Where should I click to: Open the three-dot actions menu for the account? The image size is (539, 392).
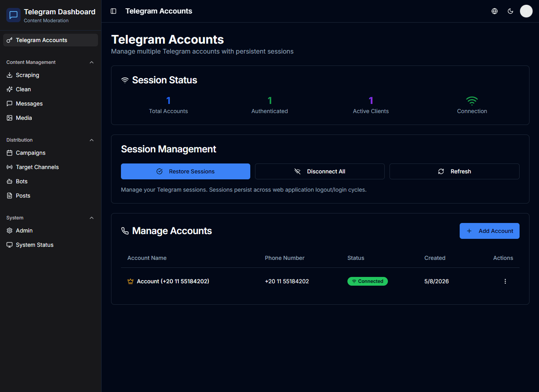point(505,281)
